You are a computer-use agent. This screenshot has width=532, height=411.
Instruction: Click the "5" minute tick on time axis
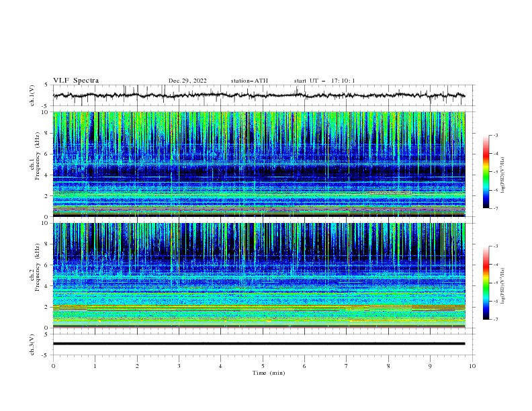(263, 366)
